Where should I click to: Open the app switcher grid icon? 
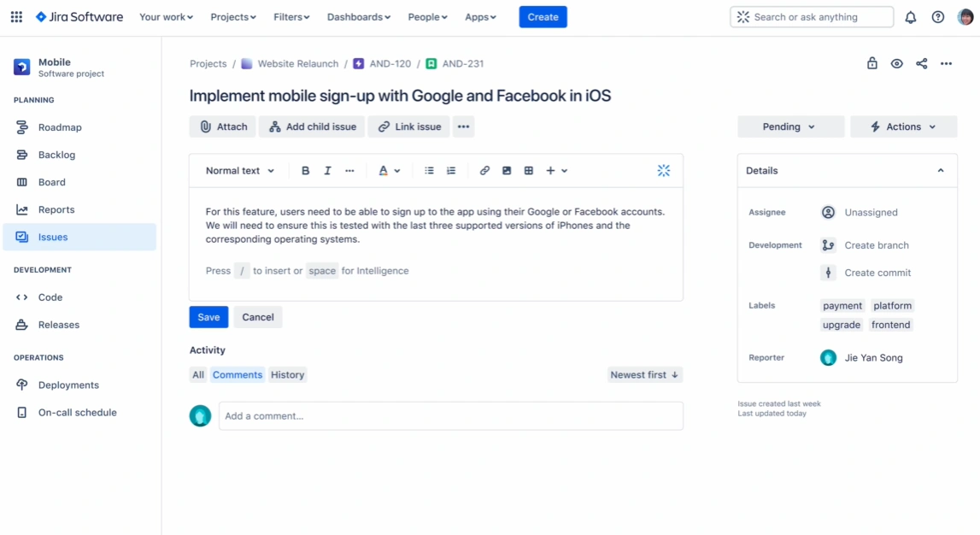(x=17, y=17)
